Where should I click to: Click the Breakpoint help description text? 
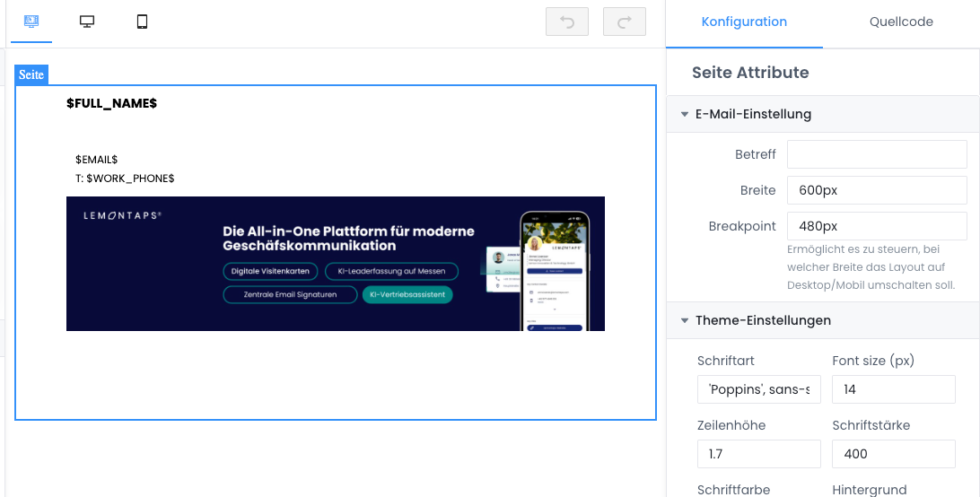click(871, 267)
